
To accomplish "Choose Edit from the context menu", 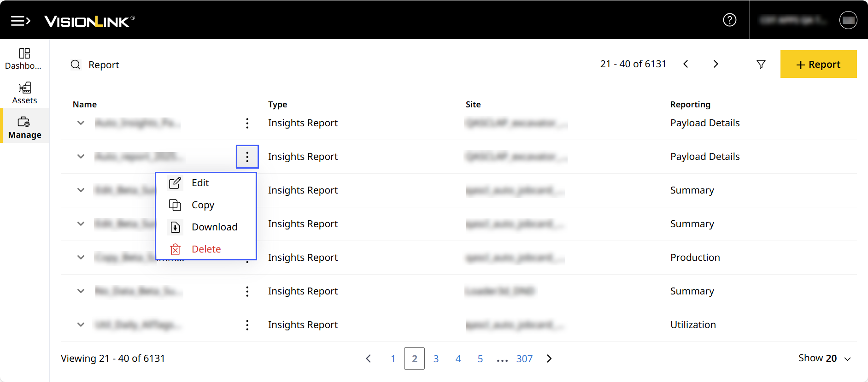I will [200, 183].
